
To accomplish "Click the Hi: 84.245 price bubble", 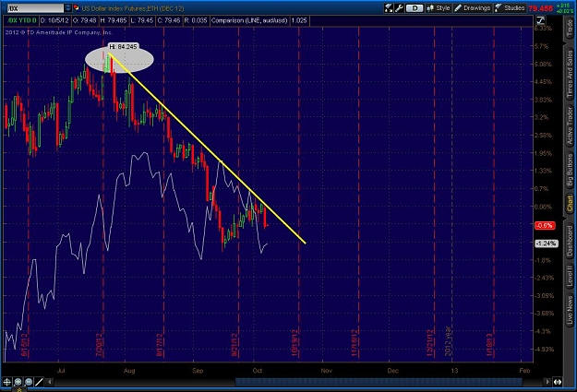I will pyautogui.click(x=123, y=47).
